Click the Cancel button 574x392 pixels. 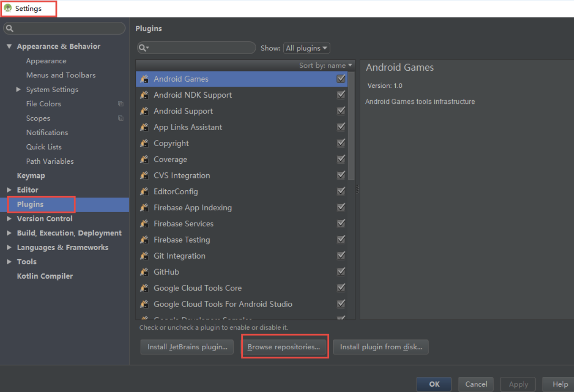pos(476,384)
